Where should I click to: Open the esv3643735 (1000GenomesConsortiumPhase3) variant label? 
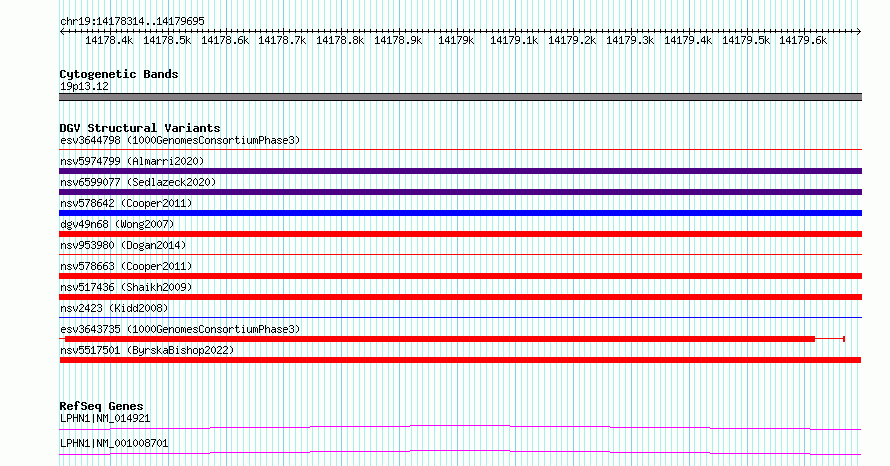tap(180, 329)
